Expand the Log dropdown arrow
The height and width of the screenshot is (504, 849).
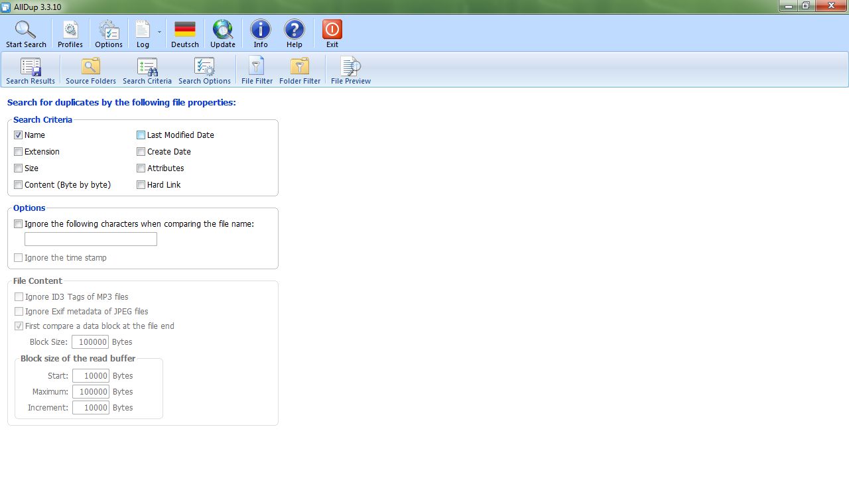tap(159, 32)
